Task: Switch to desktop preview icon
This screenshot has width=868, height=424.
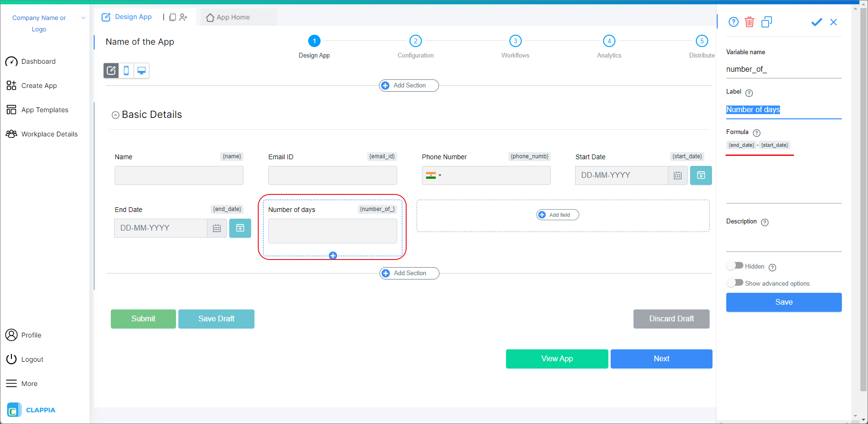Action: [x=141, y=71]
